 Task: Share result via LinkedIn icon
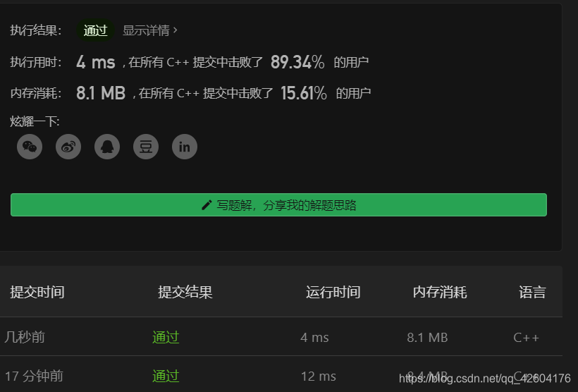click(185, 147)
